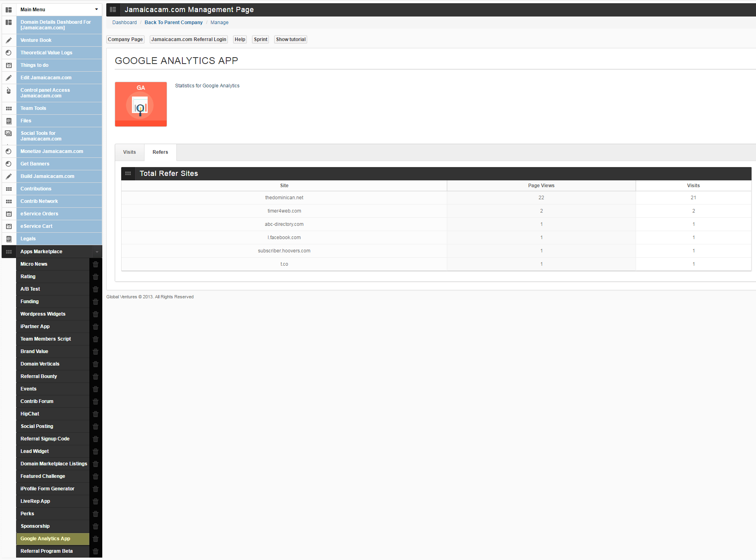Click the Dashboard breadcrumb link

point(124,23)
